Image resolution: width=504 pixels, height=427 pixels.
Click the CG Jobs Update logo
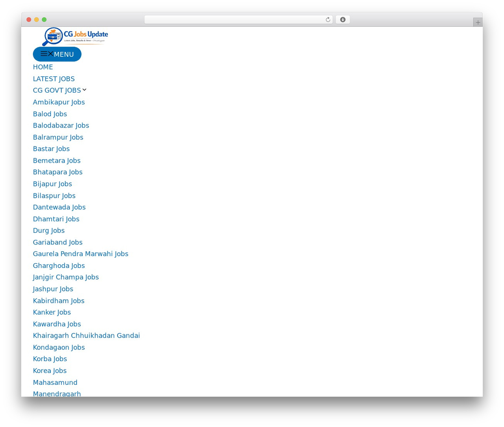coord(75,37)
